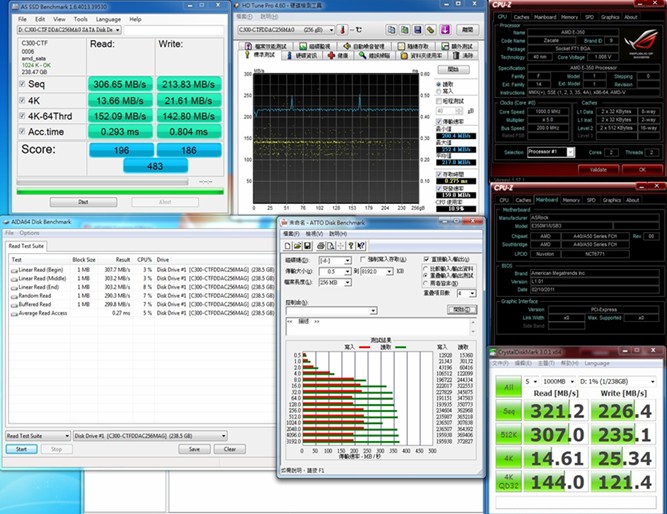Image resolution: width=667 pixels, height=514 pixels.
Task: Select Overlapped I/O radio button in ATTO
Action: [425, 275]
